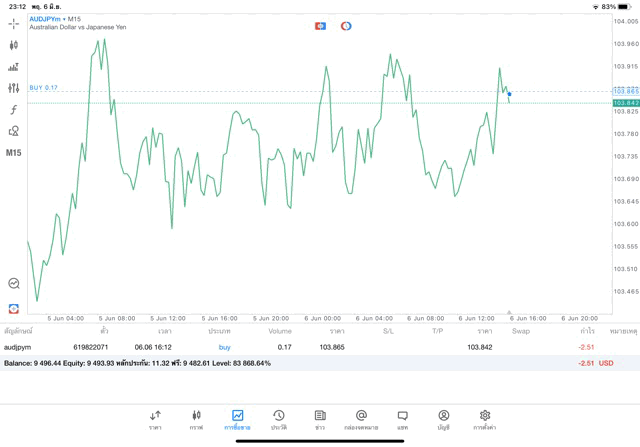Switch to the ราคา quotes tab
640x447 pixels.
click(x=155, y=419)
